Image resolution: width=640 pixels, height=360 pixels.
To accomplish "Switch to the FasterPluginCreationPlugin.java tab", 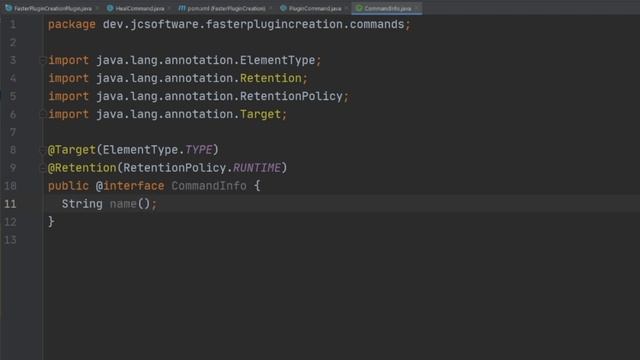I will (52, 8).
